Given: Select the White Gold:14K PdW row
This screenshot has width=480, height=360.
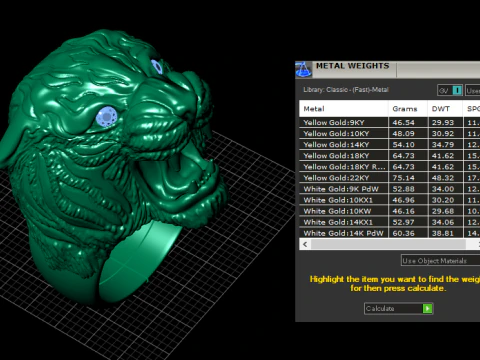Looking at the screenshot, I should [x=390, y=233].
